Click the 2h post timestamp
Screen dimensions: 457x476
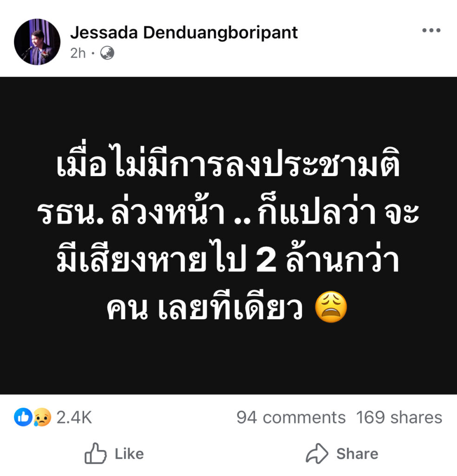point(78,53)
